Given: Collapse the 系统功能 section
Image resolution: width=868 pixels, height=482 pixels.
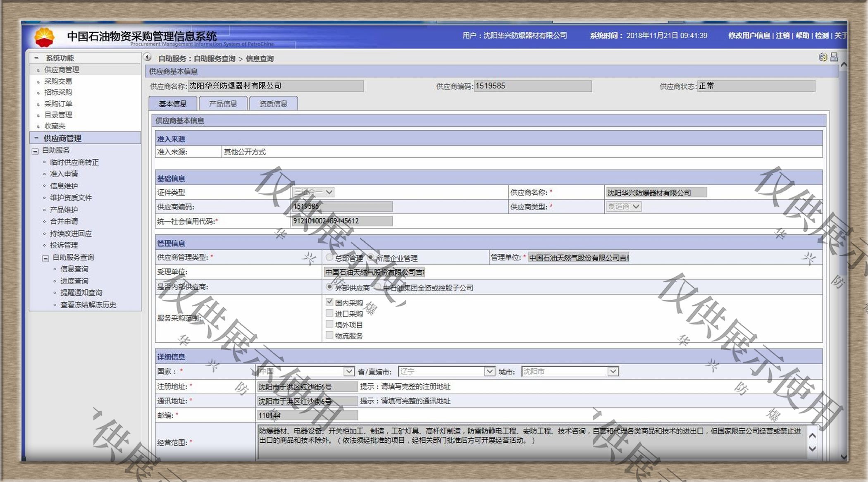Looking at the screenshot, I should click(37, 58).
